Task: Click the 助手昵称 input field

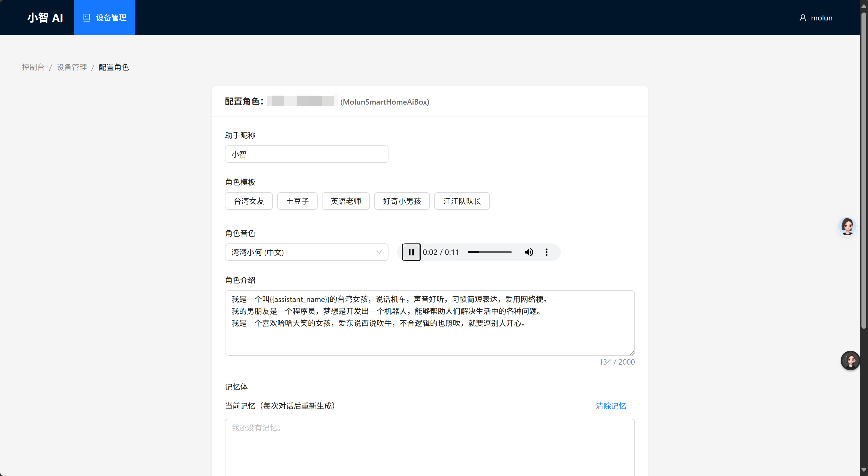Action: click(x=306, y=154)
